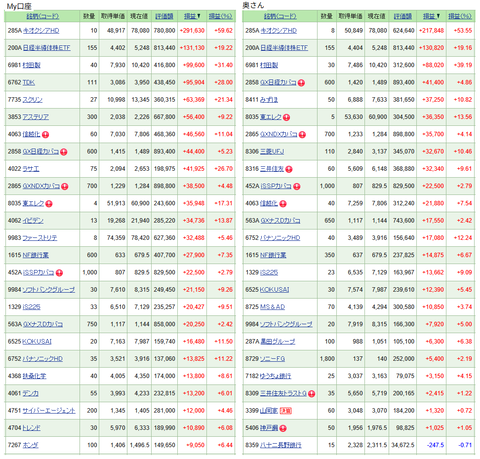Open TDK stock link in My口座 table
This screenshot has width=480, height=459.
[x=29, y=82]
